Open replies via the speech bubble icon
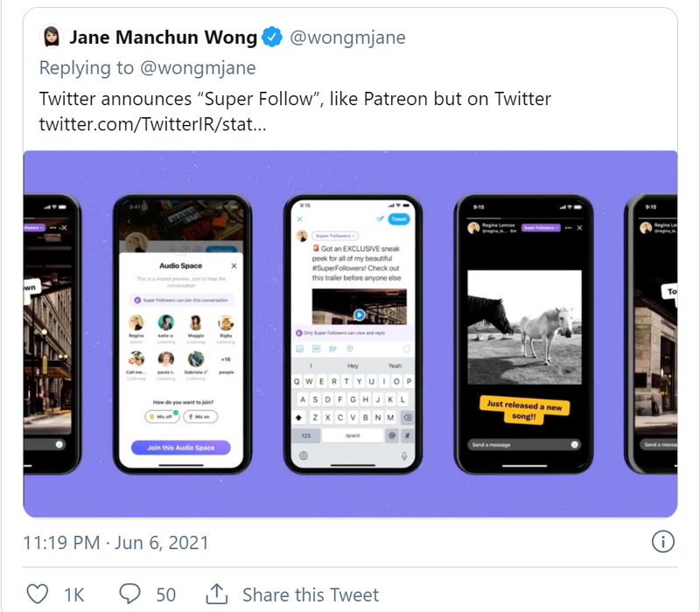The image size is (700, 612). (x=130, y=594)
